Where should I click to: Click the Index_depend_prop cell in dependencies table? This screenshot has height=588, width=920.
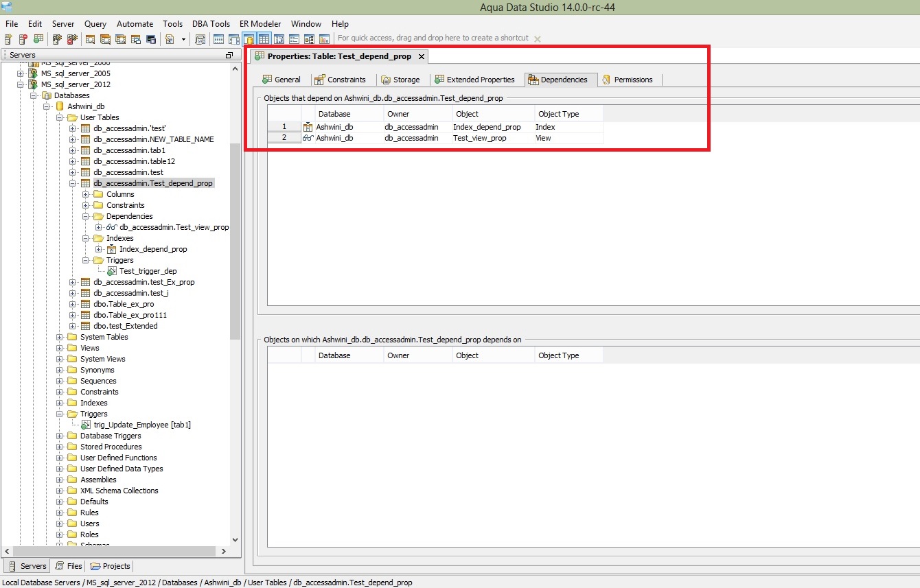click(494, 127)
